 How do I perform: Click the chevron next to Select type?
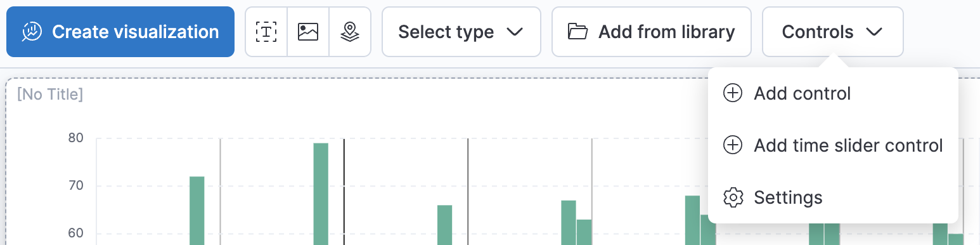[515, 32]
